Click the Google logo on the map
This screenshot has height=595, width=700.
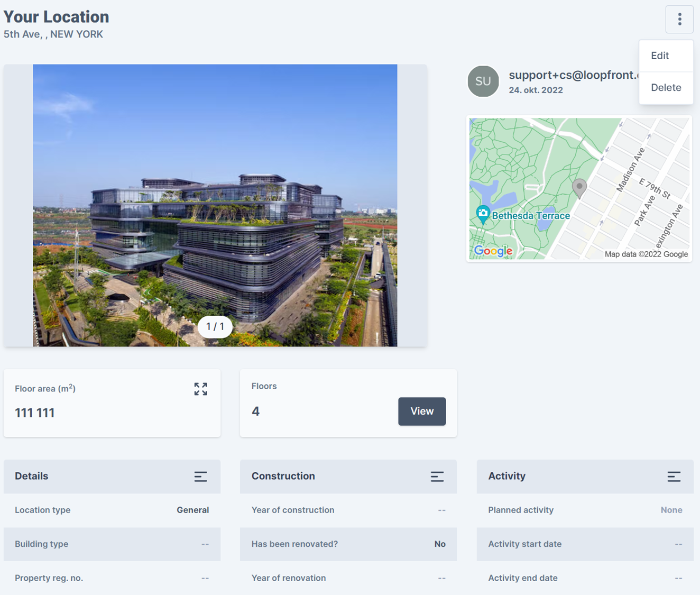point(493,251)
